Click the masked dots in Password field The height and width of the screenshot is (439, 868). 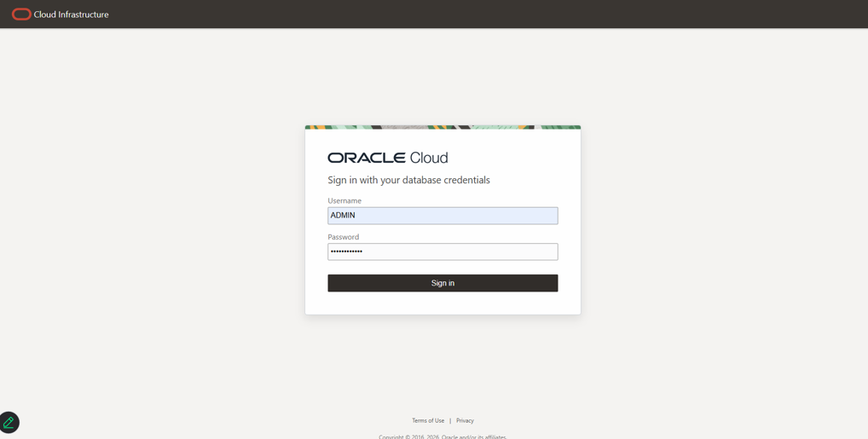(346, 251)
